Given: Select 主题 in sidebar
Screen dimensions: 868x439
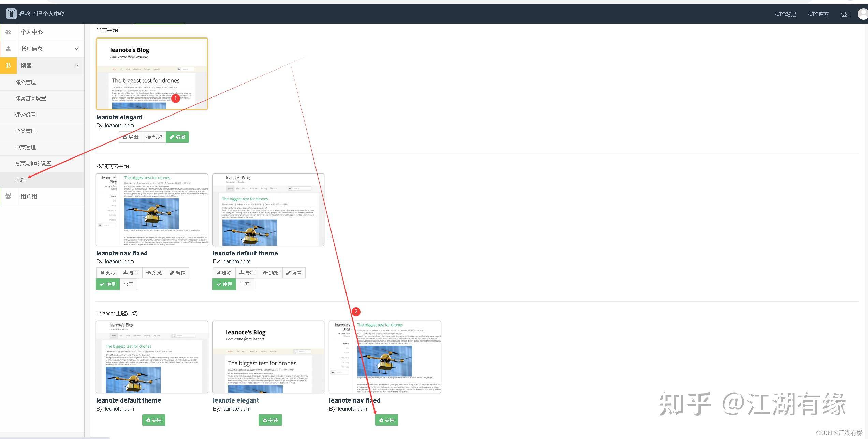Looking at the screenshot, I should (x=20, y=180).
